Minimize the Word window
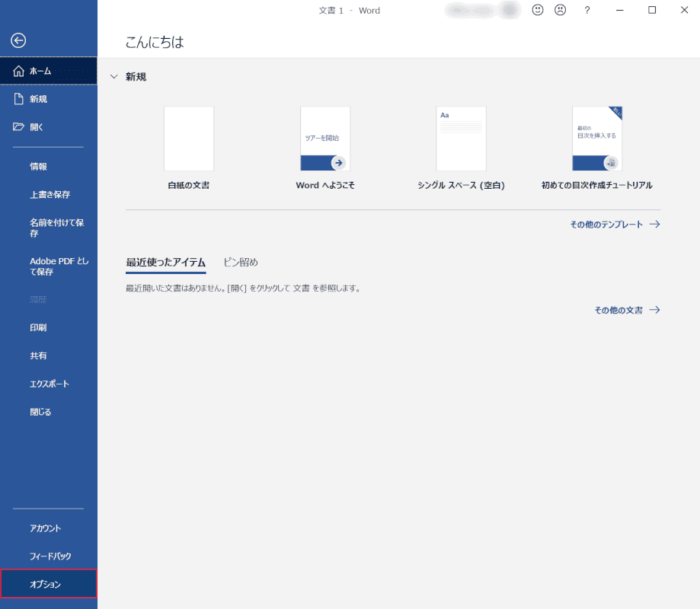 pyautogui.click(x=620, y=10)
